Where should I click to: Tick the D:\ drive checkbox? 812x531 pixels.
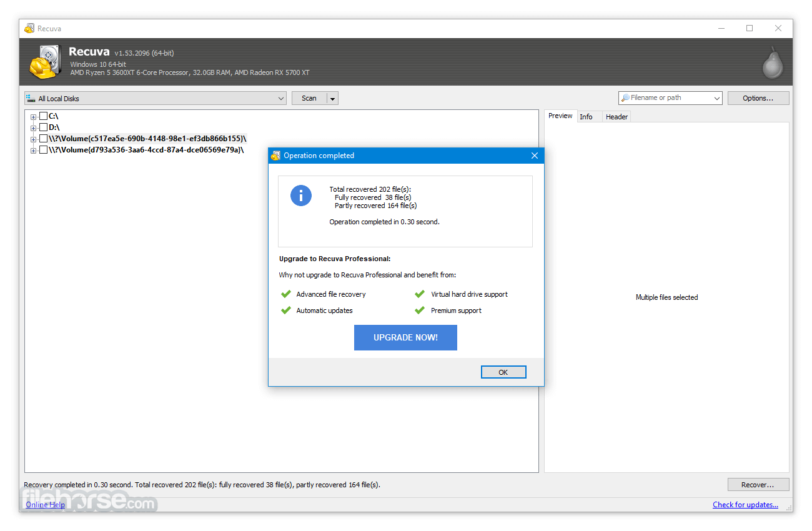(x=43, y=127)
